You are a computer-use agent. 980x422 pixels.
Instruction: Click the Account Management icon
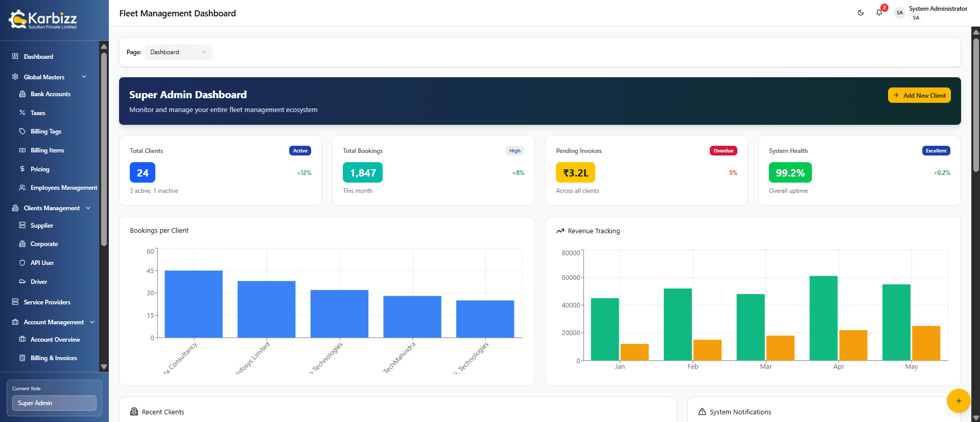(15, 322)
